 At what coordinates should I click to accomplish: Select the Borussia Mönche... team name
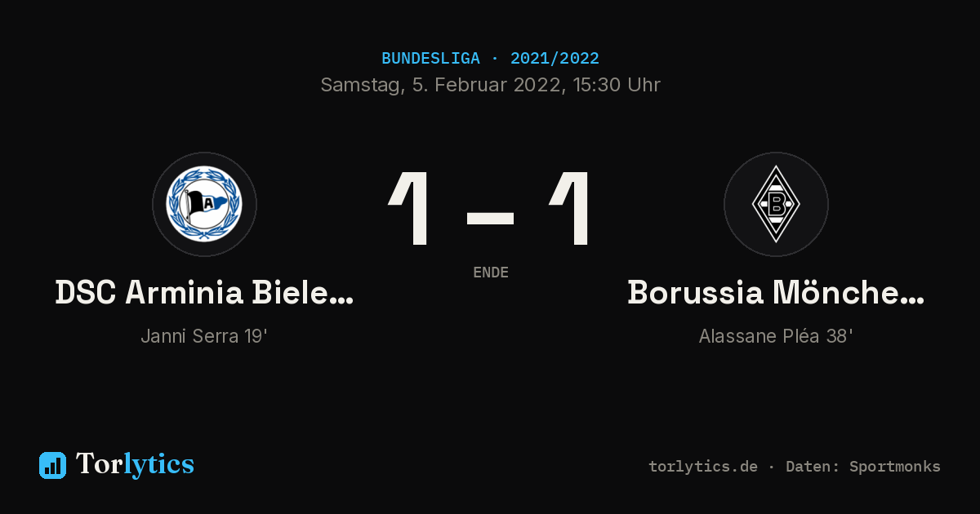[776, 292]
